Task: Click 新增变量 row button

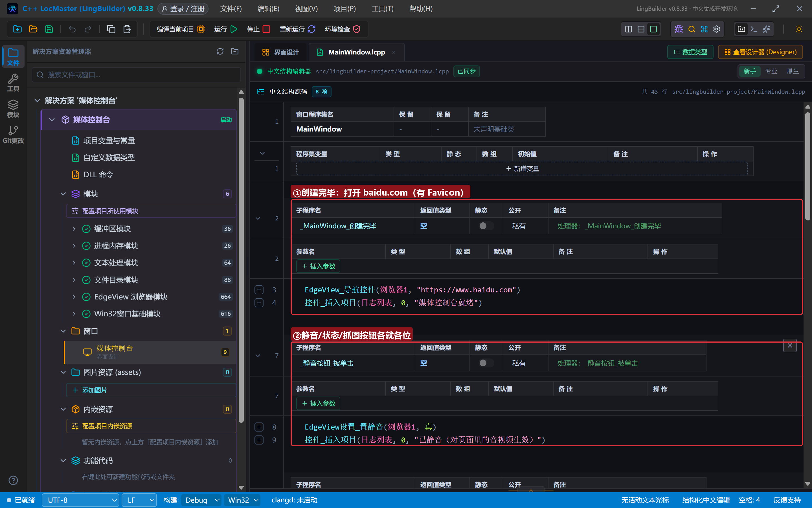Action: click(522, 169)
